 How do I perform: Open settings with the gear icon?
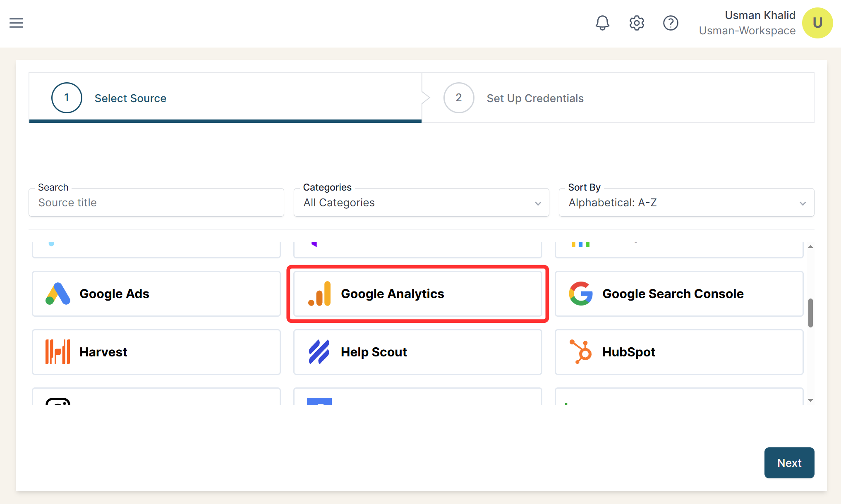tap(636, 23)
